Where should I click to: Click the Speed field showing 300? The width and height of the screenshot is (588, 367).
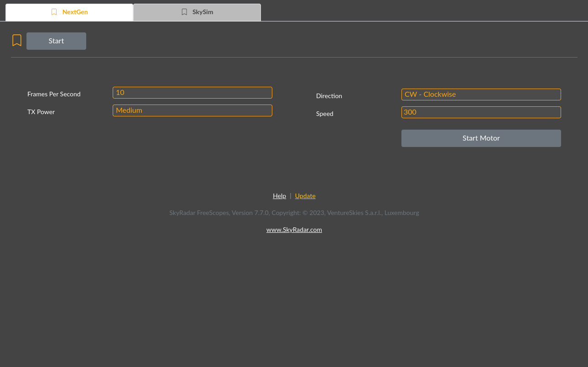pos(481,112)
